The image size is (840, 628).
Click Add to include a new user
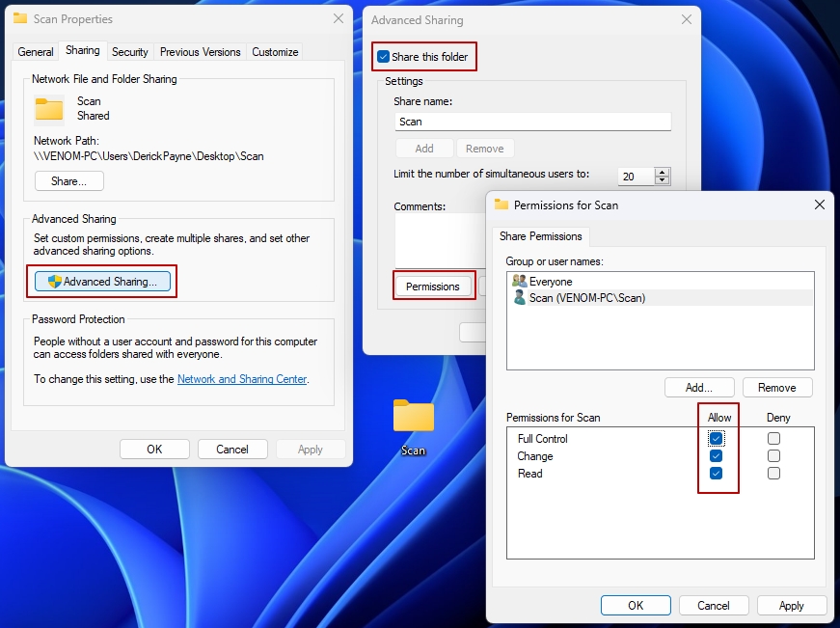[x=701, y=387]
